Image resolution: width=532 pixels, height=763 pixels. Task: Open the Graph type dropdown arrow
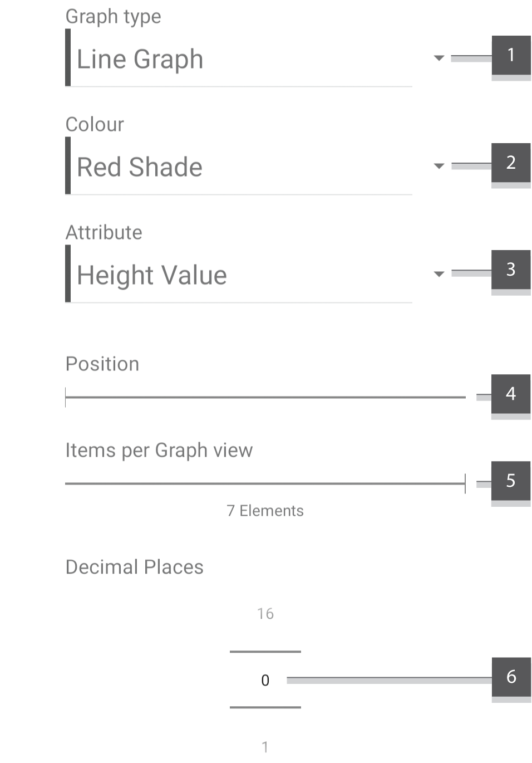point(439,57)
